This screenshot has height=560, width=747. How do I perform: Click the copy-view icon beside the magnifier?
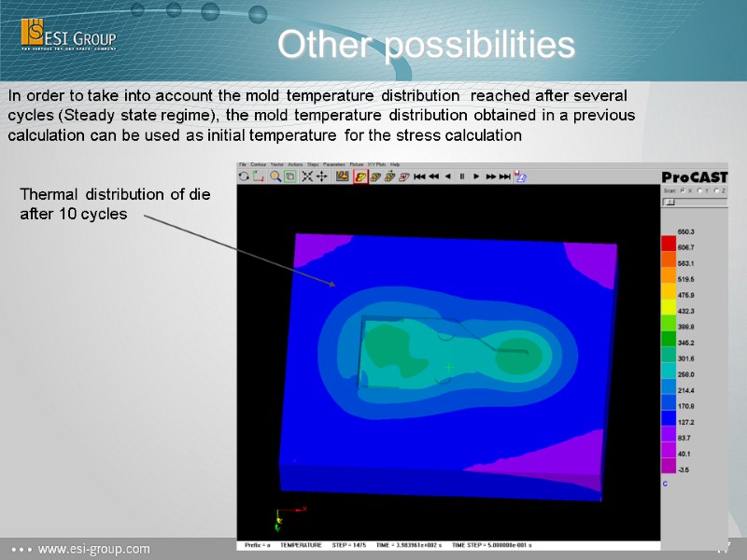coord(289,175)
